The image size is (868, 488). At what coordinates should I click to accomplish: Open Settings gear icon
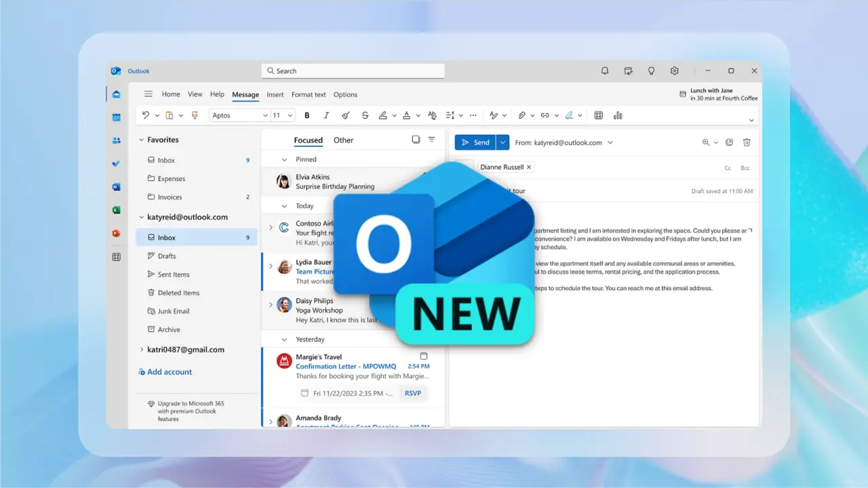[674, 70]
